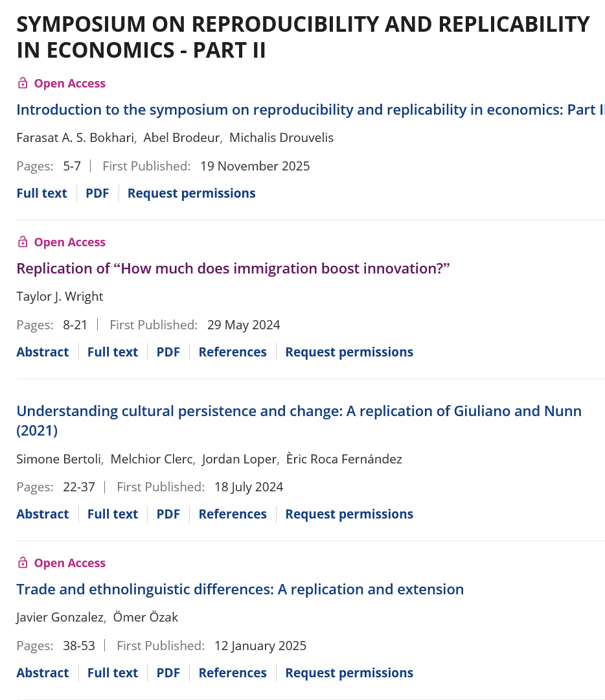Download the PDF of the Introduction article
This screenshot has height=700, width=605.
click(97, 193)
